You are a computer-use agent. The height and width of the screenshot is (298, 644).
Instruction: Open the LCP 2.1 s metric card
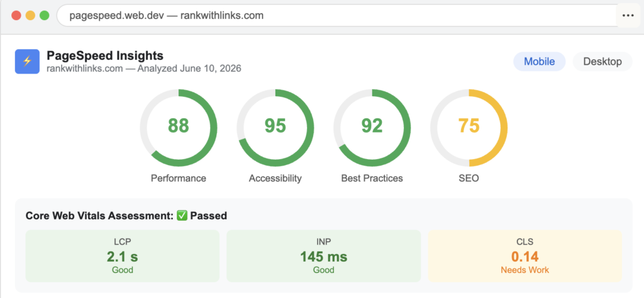click(x=123, y=256)
